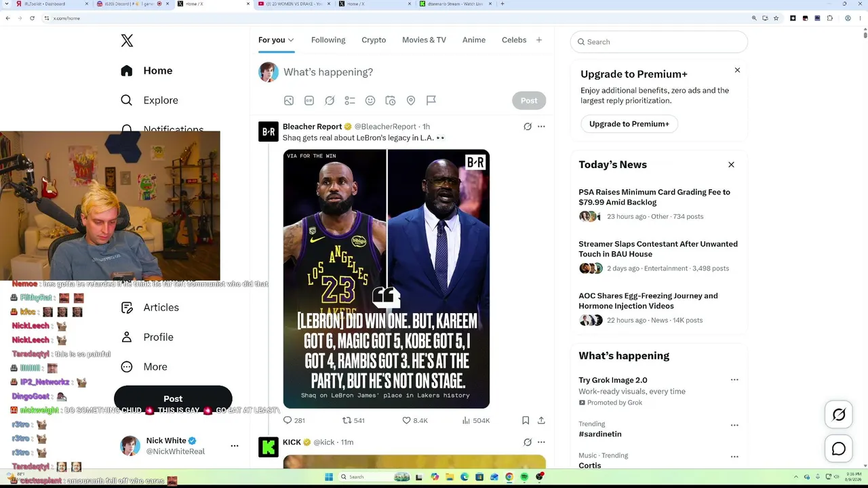Click the Grok enhance icon in composer

[330, 100]
